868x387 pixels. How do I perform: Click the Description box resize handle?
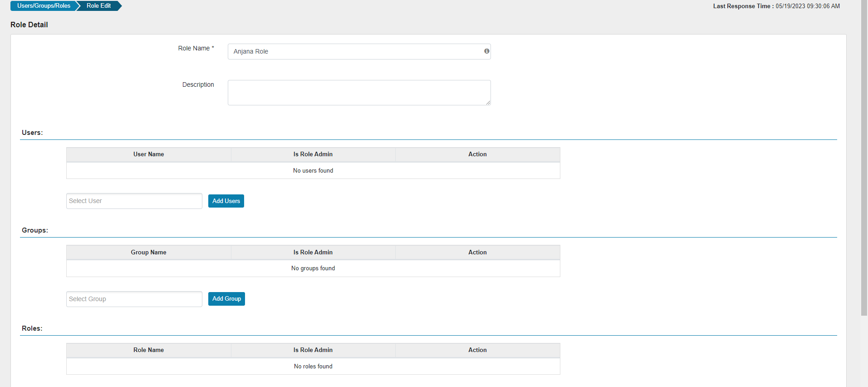488,103
